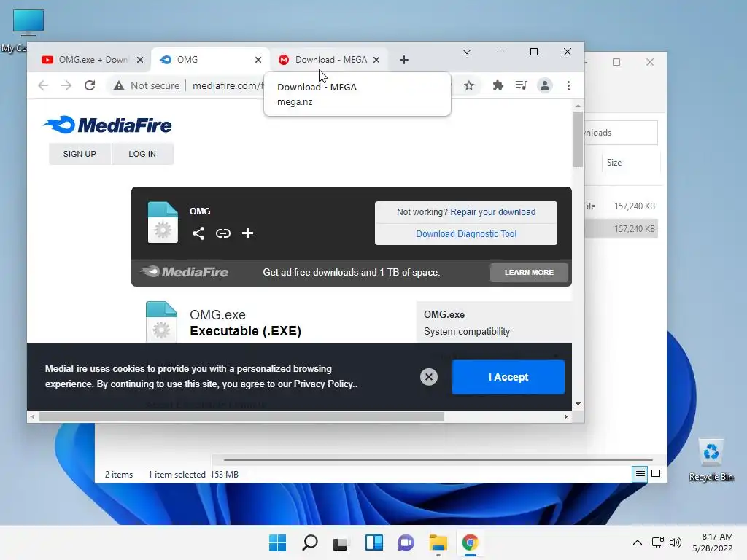Minimize the Chrome window
Viewport: 747px width, 560px height.
[x=500, y=52]
